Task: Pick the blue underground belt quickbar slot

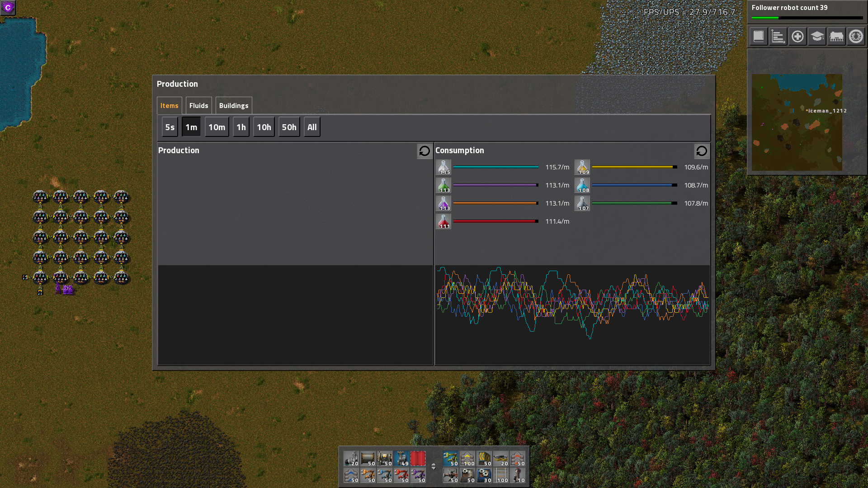Action: pyautogui.click(x=351, y=475)
